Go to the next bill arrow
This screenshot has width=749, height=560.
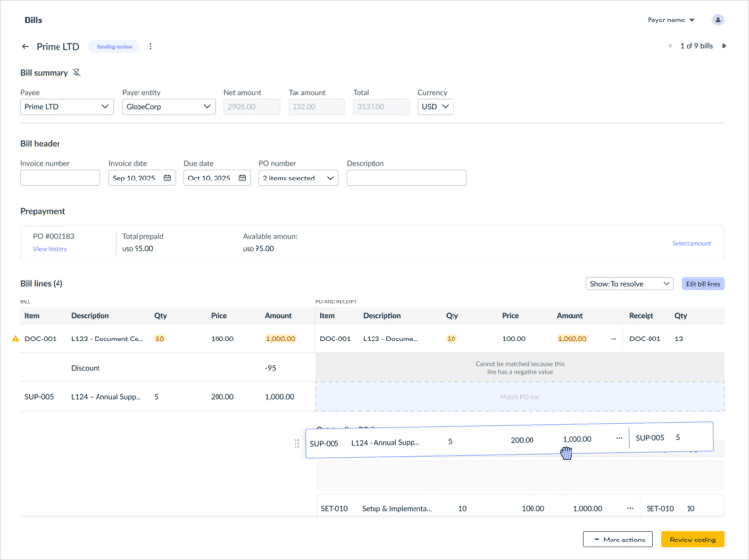(724, 46)
